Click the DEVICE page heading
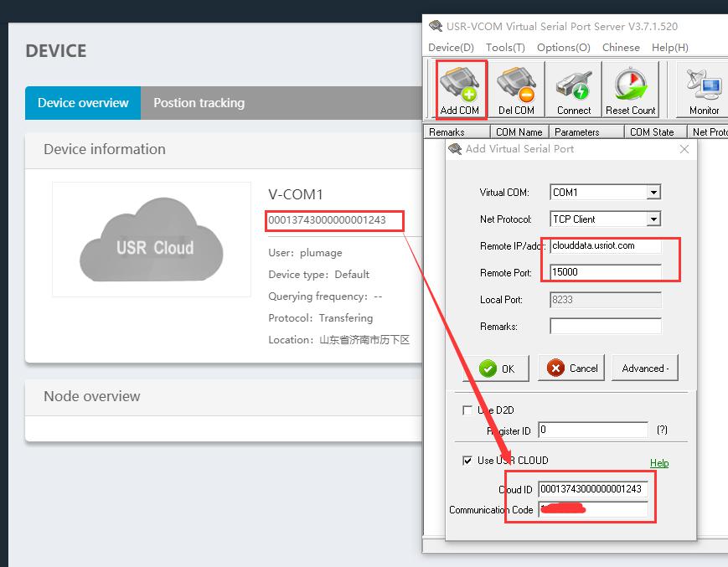This screenshot has width=728, height=567. click(56, 51)
